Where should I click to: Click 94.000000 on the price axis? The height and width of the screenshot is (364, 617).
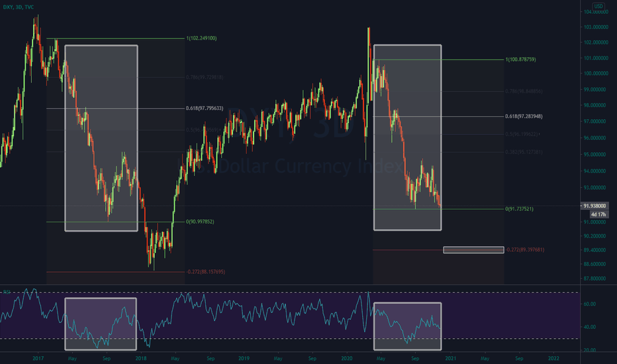(594, 171)
